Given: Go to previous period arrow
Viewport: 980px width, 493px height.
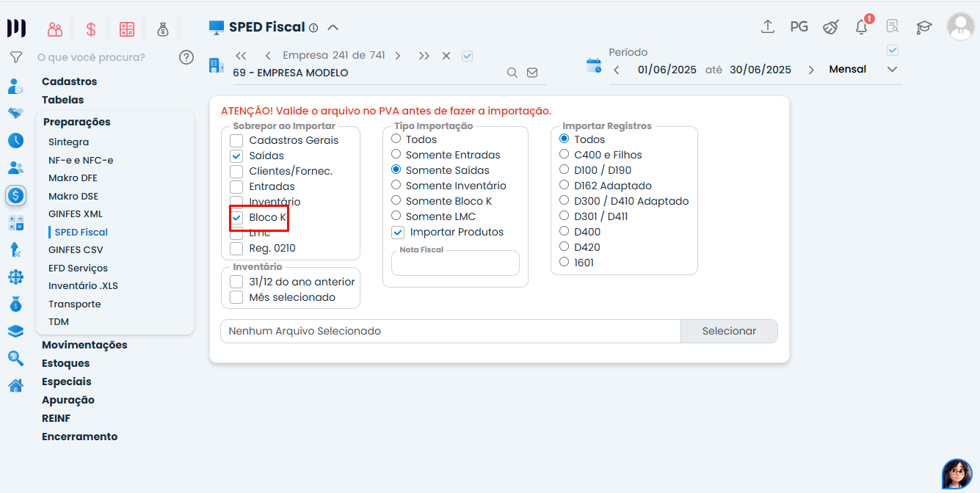Looking at the screenshot, I should [617, 70].
